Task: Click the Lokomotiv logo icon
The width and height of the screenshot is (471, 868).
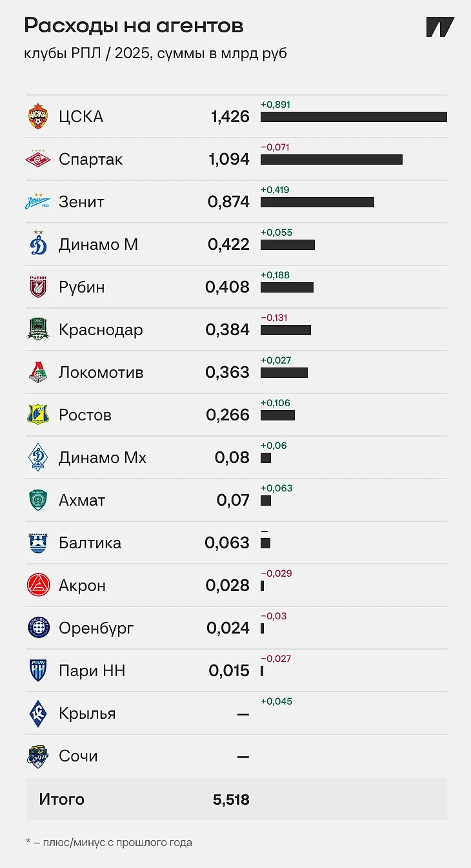Action: (x=38, y=372)
